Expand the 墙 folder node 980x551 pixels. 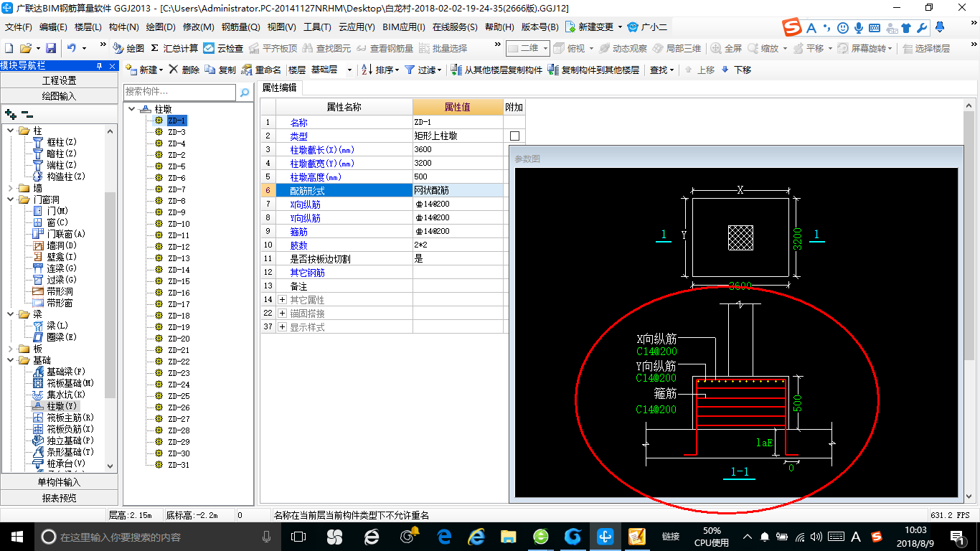coord(11,188)
